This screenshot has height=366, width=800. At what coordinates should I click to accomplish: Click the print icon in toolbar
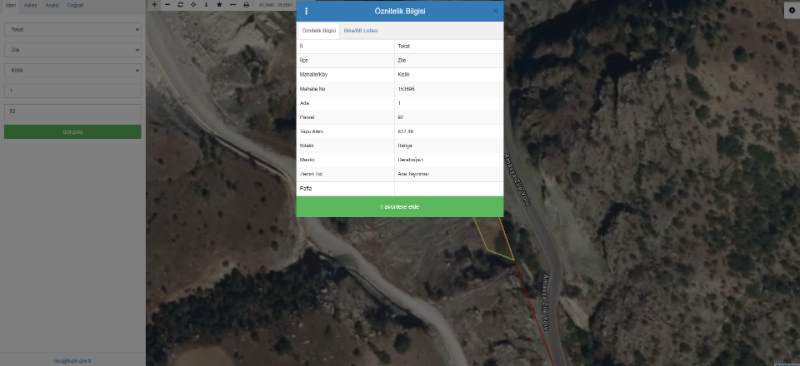tap(246, 4)
